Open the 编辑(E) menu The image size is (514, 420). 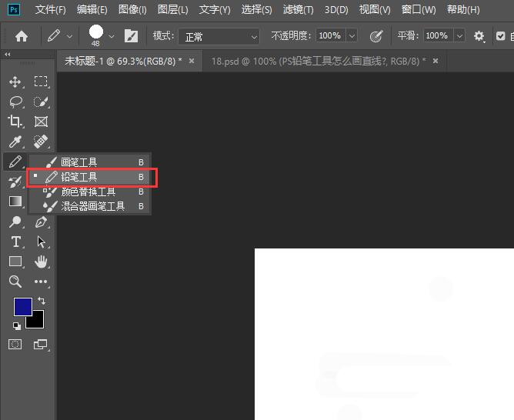[92, 9]
